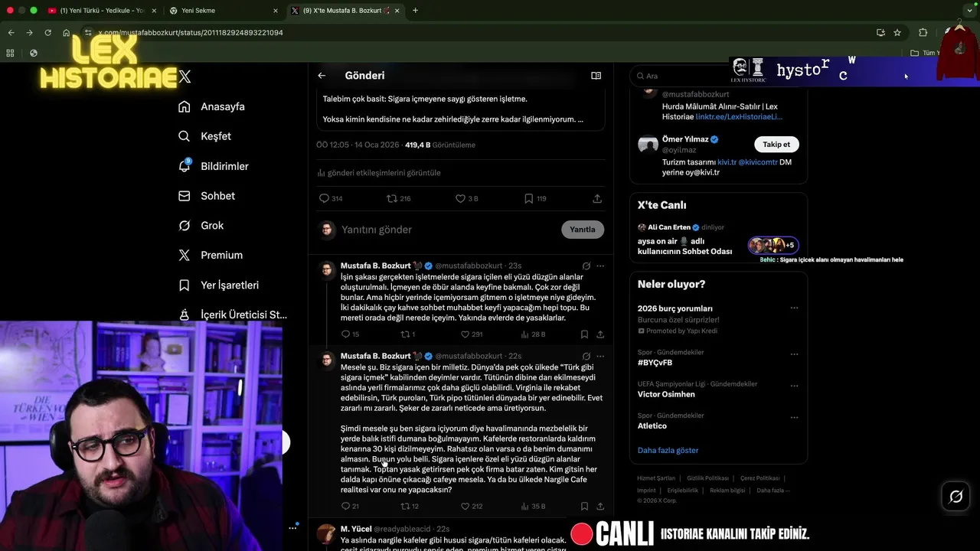Follow Ömer Yılmaz with Takip et
The height and width of the screenshot is (551, 980).
click(776, 144)
